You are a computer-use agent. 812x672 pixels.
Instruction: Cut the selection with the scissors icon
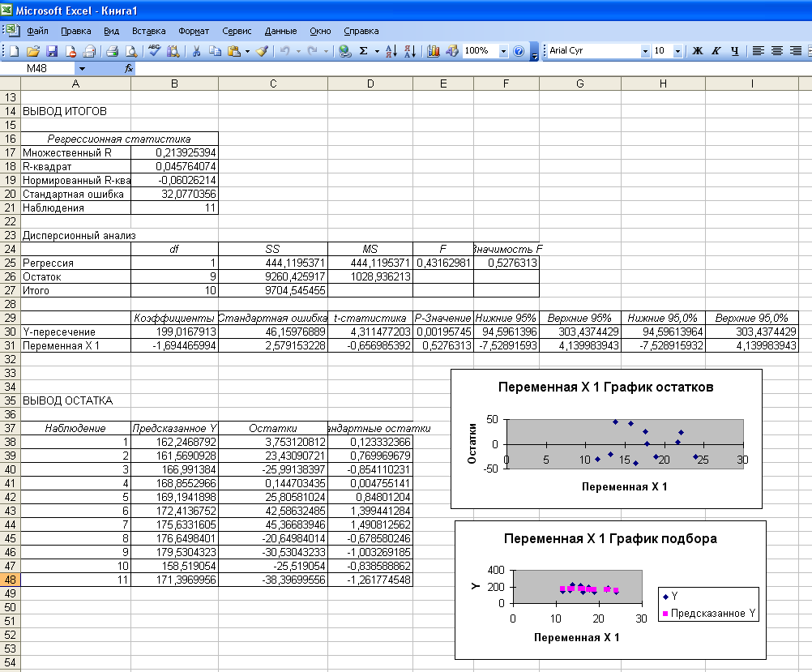pos(196,51)
